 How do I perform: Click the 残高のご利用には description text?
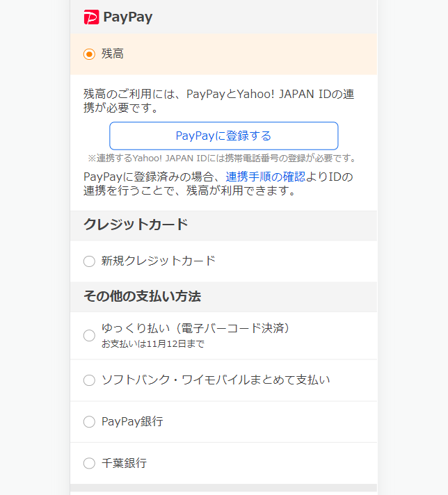218,101
